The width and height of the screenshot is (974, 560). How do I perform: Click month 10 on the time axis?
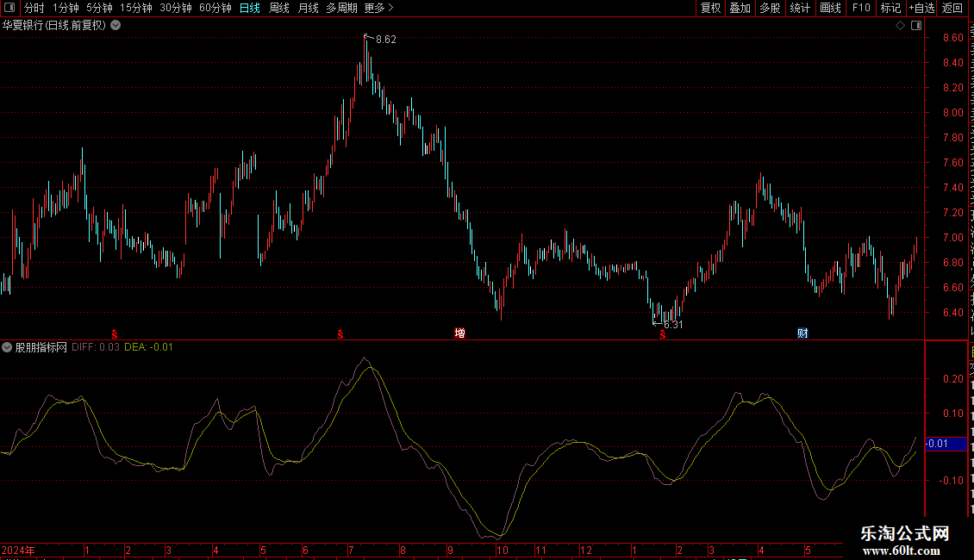(x=502, y=550)
